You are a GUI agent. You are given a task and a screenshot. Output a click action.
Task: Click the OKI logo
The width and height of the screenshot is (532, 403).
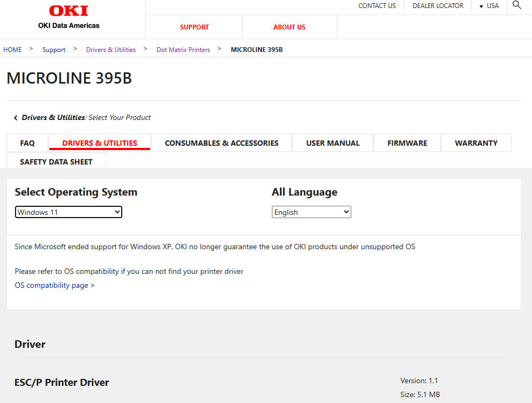tap(69, 11)
